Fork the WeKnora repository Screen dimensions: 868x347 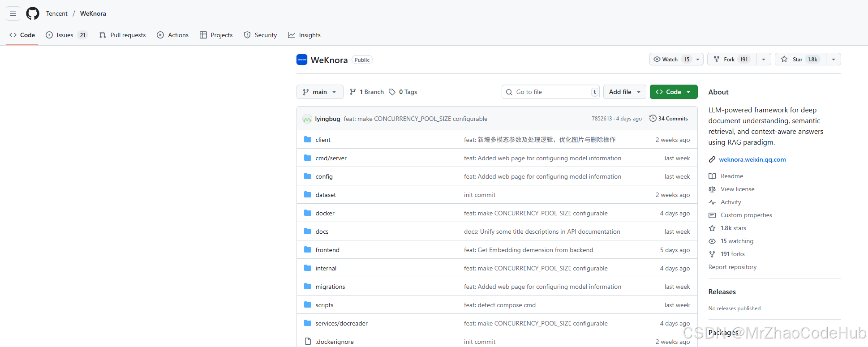pos(732,59)
